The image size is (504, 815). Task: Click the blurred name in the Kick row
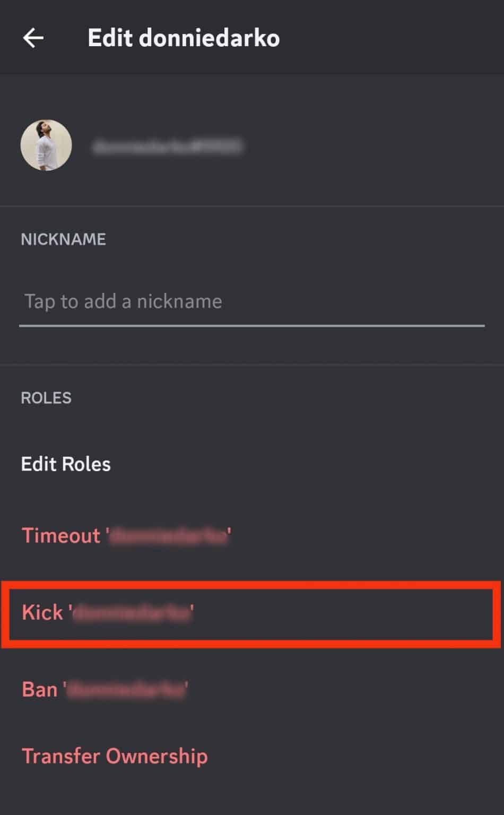[x=132, y=613]
